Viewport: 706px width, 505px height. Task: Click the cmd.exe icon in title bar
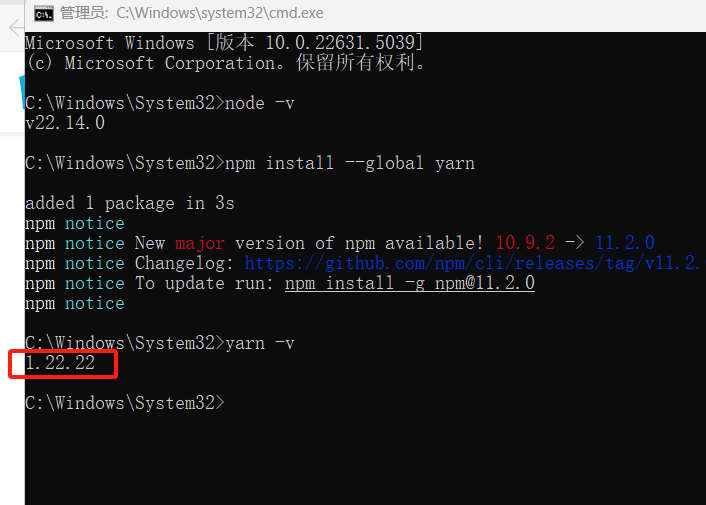coord(44,14)
